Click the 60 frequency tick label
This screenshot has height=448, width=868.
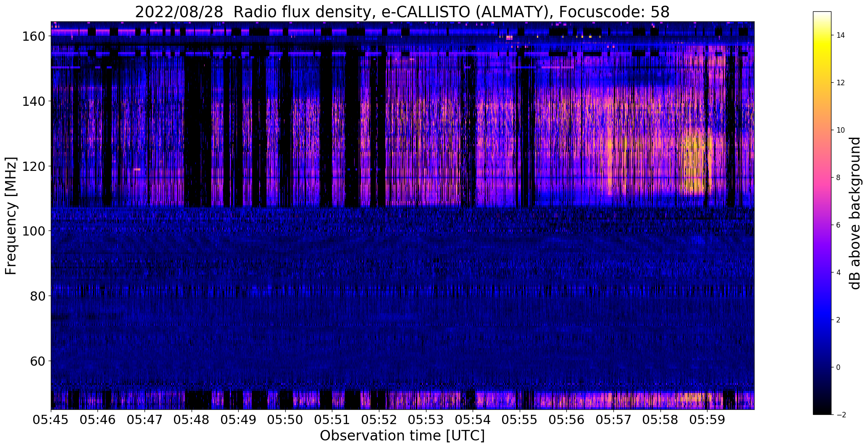[38, 361]
